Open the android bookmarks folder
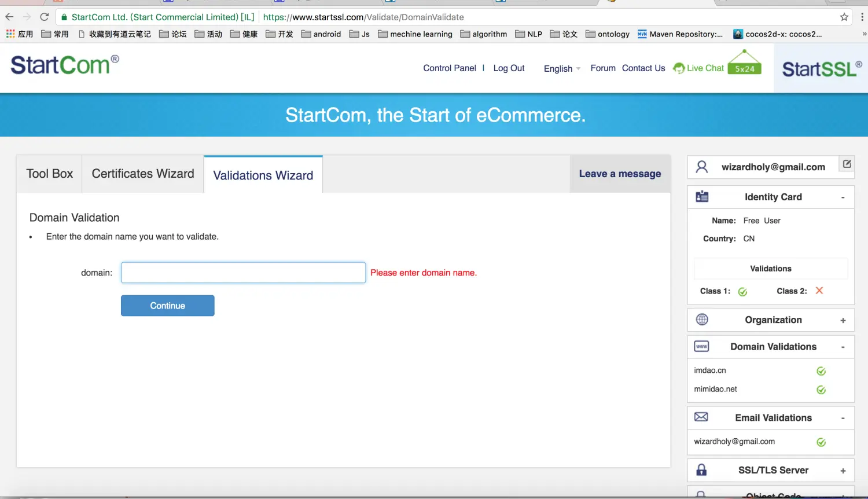 [321, 34]
